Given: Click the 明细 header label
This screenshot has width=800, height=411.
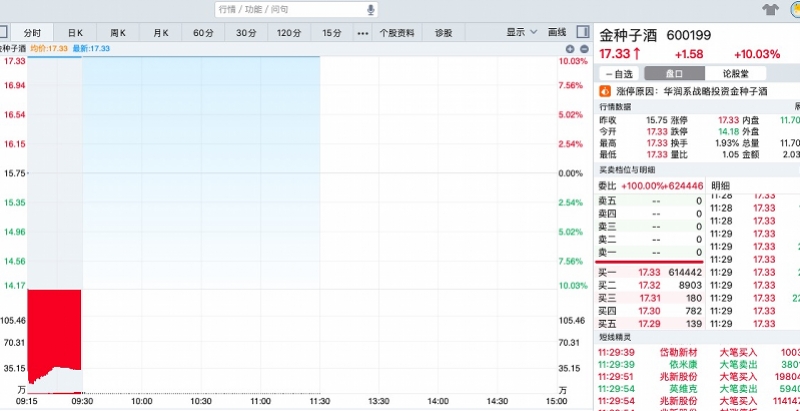Looking at the screenshot, I should tap(720, 186).
